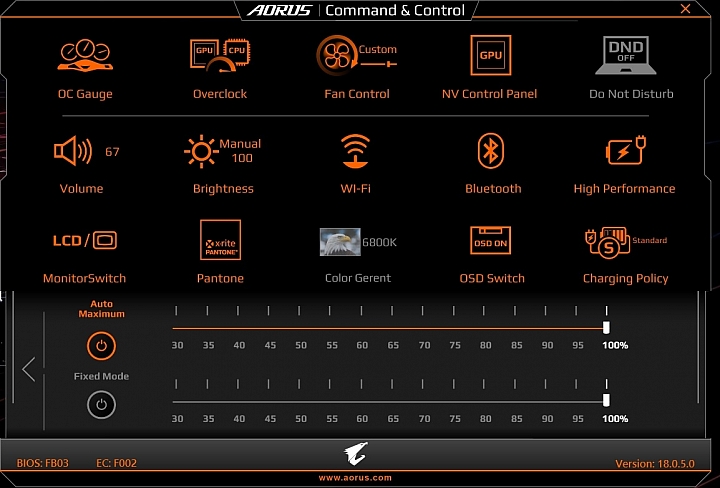Set Auto Maximum slider at the 50 mark
This screenshot has height=488, width=720.
click(x=299, y=328)
